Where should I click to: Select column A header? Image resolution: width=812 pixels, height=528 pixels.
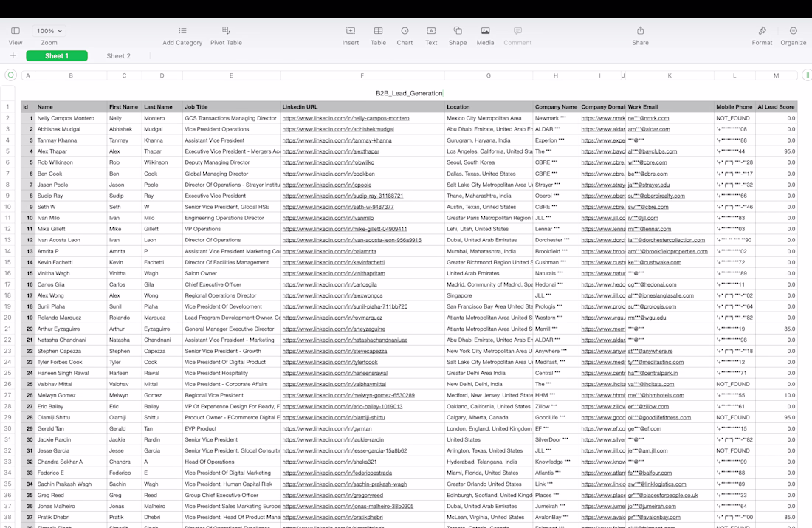(28, 75)
